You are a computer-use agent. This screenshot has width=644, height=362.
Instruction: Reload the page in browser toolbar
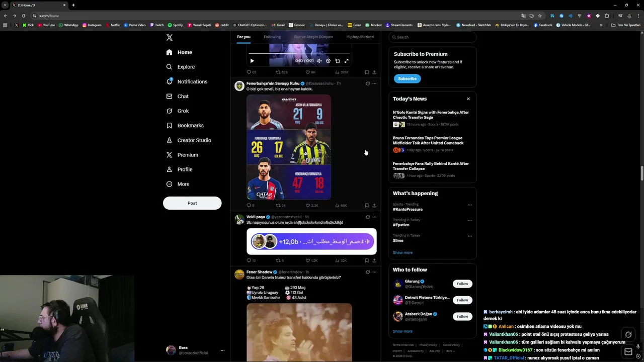23,16
